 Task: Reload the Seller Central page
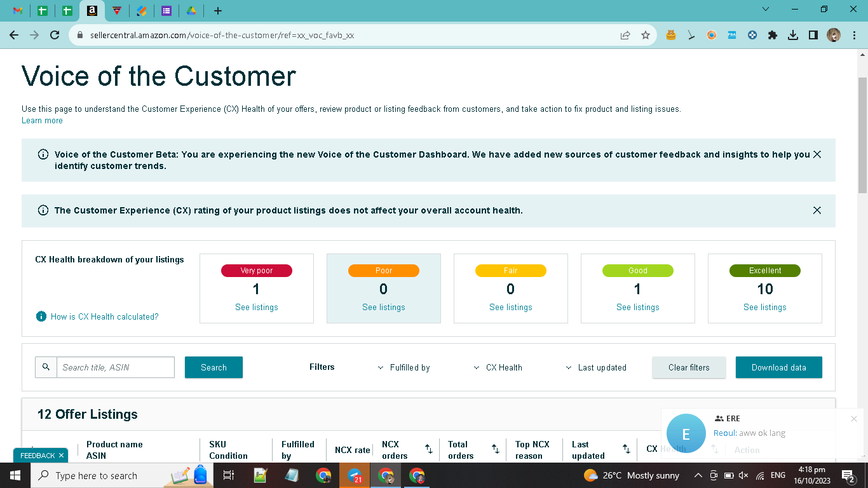click(55, 35)
